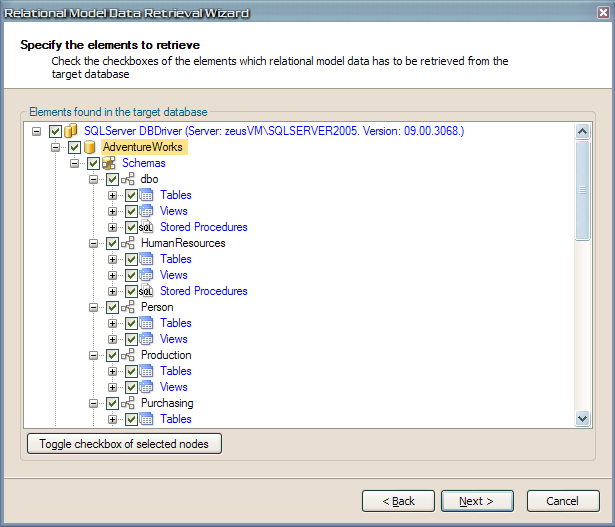Screen dimensions: 615x527
Task: Uncheck the dbo schema checkbox
Action: [x=112, y=180]
